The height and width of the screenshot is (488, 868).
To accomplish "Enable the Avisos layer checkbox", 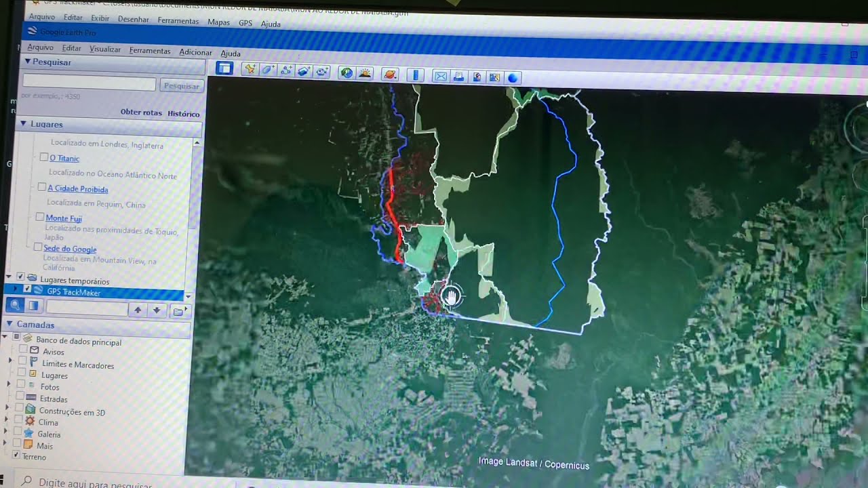I will click(22, 349).
